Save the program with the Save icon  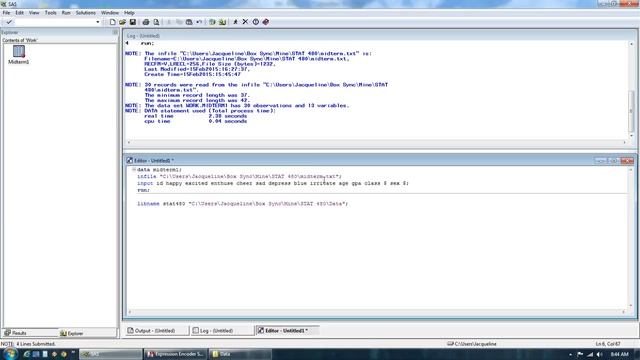click(133, 22)
